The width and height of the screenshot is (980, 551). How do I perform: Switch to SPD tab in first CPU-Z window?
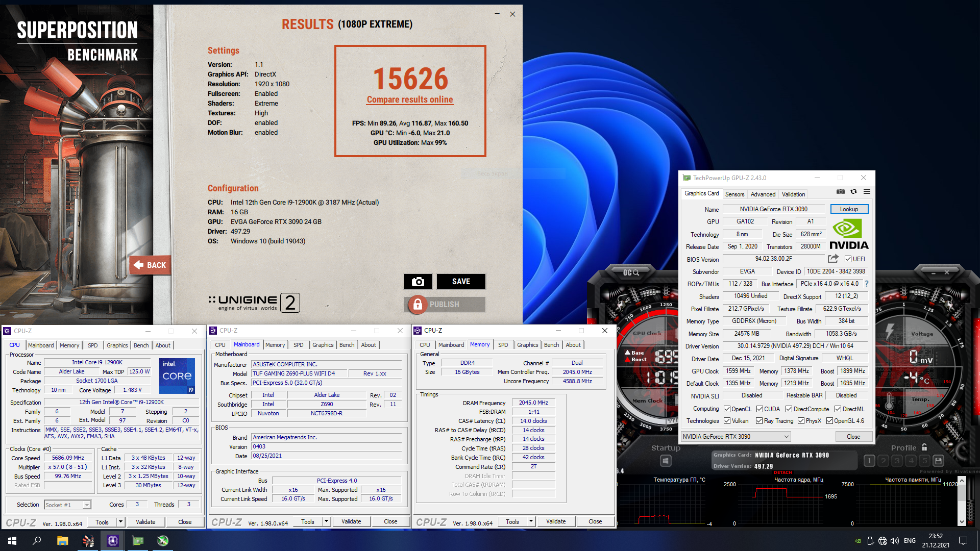point(92,345)
